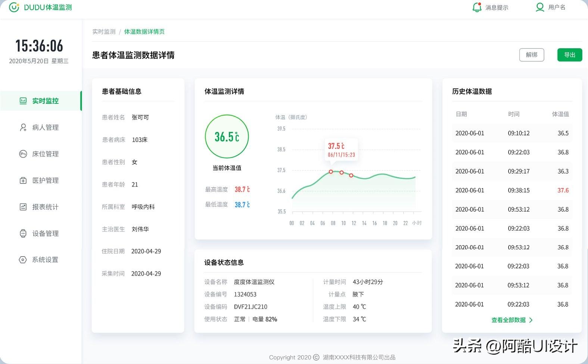Click 计量时间 value 43小时29分
The width and height of the screenshot is (588, 364).
(368, 282)
